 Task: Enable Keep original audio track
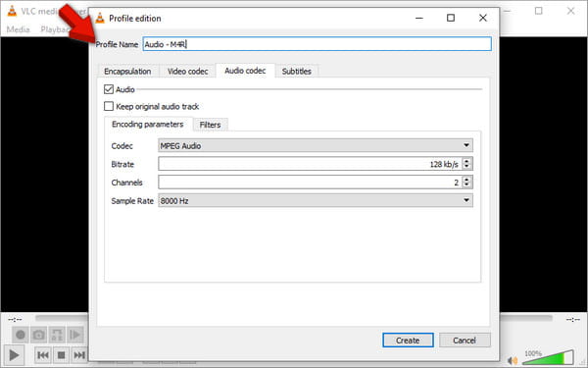tap(109, 106)
